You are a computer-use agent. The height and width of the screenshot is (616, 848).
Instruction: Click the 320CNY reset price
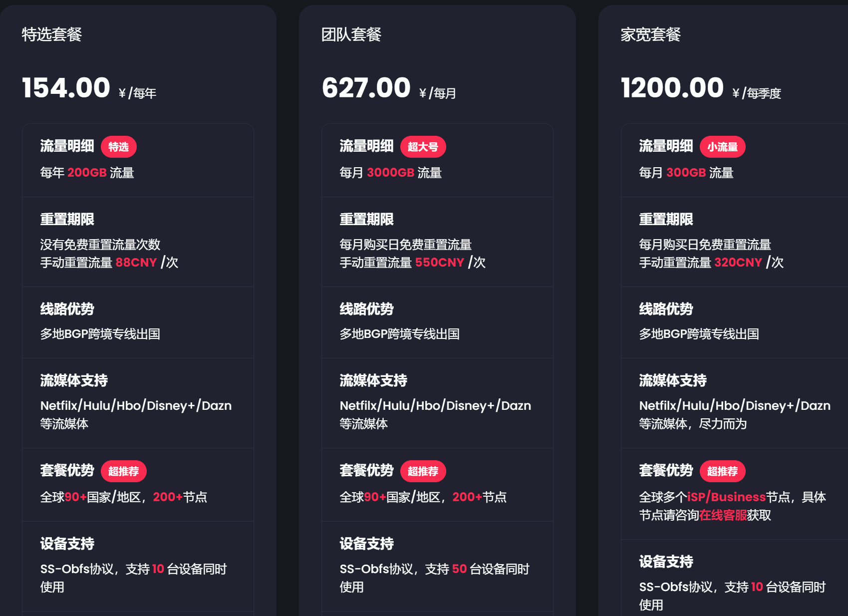(x=738, y=263)
